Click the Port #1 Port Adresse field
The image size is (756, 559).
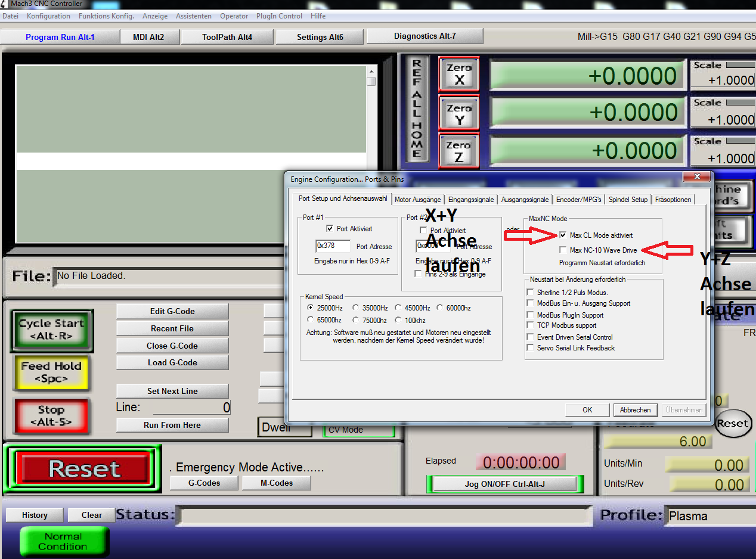(333, 246)
